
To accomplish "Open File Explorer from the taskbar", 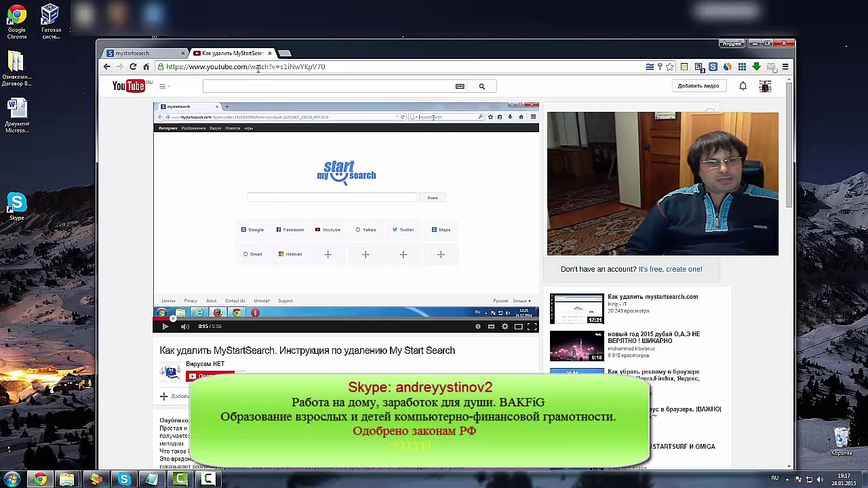I will click(67, 480).
